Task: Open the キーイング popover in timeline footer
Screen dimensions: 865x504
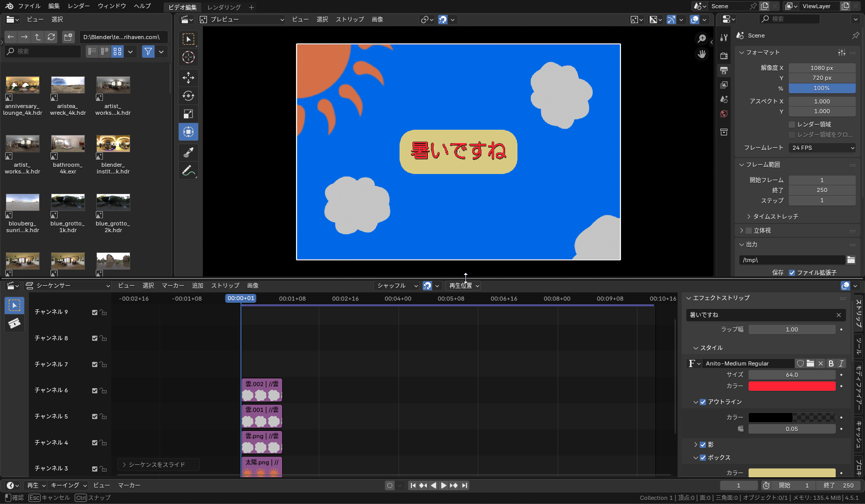Action: coord(68,485)
